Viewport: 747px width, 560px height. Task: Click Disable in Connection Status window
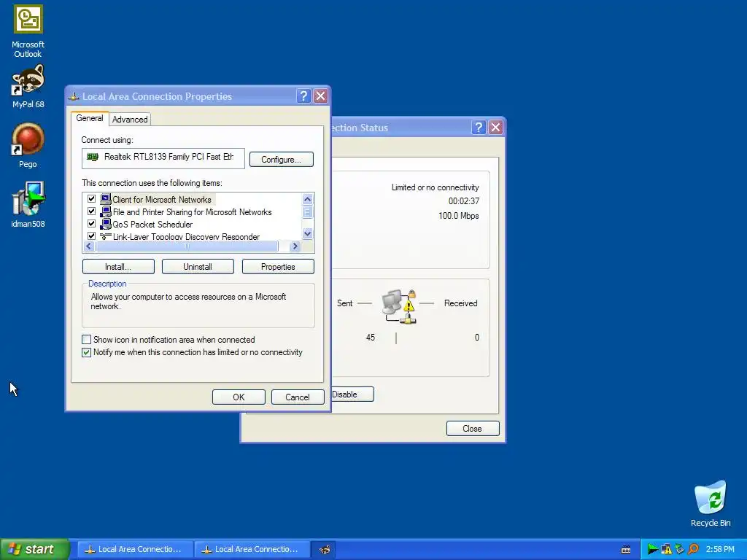point(352,394)
